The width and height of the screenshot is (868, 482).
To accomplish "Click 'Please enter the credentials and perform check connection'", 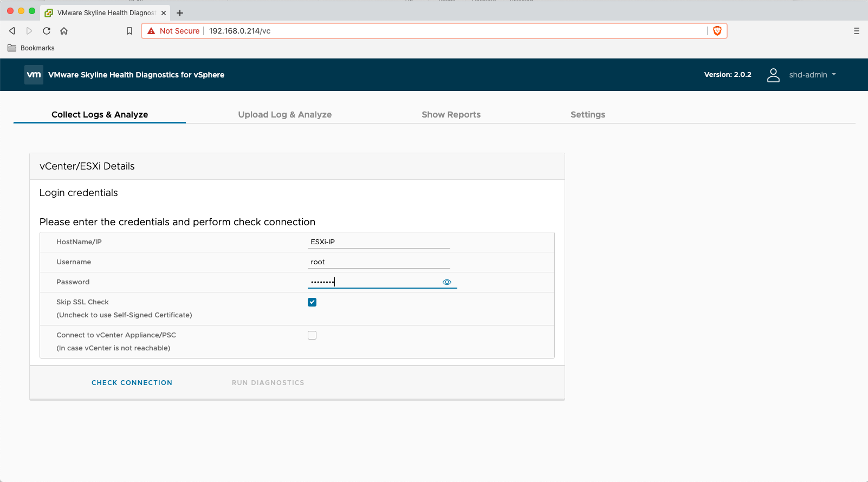I will pyautogui.click(x=177, y=222).
